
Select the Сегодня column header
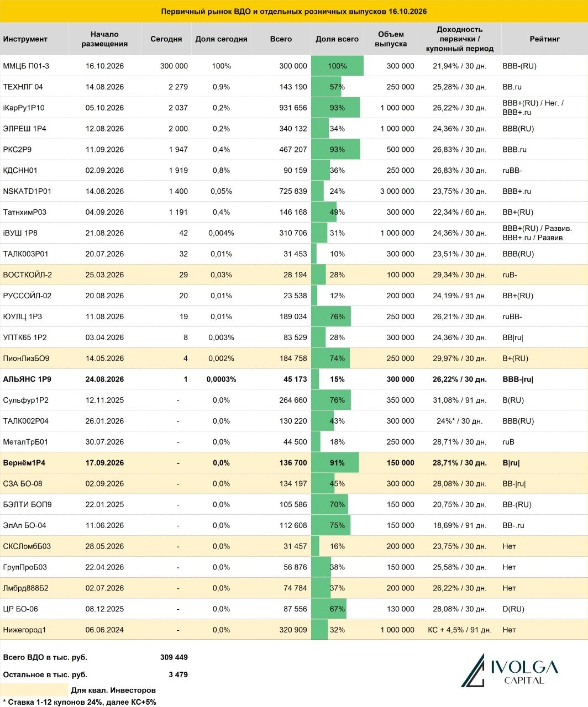[166, 39]
